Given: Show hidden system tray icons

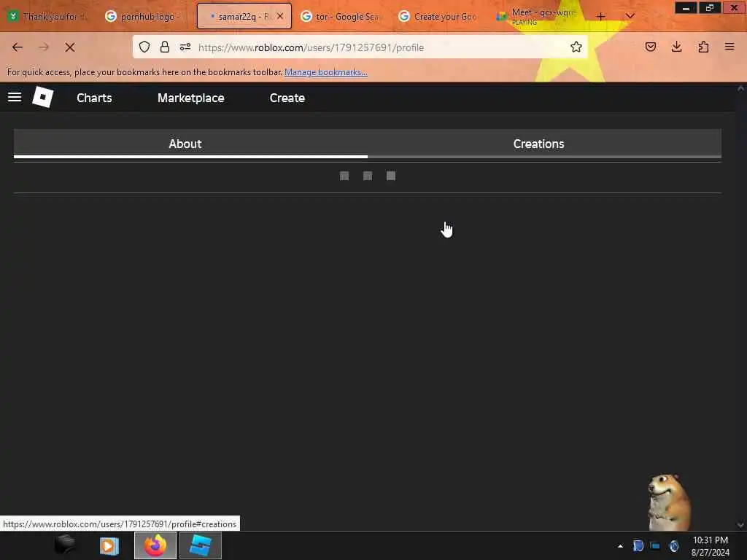Looking at the screenshot, I should tap(620, 545).
